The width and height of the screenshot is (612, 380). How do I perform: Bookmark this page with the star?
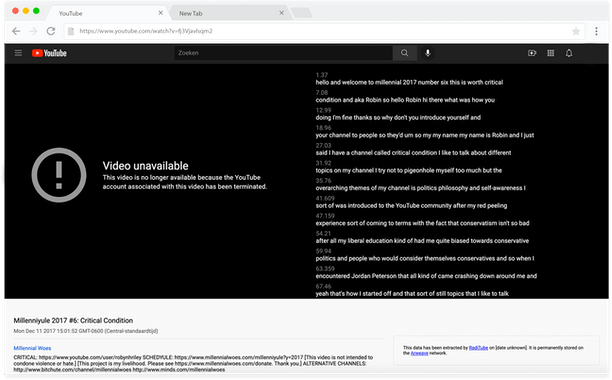[x=576, y=31]
